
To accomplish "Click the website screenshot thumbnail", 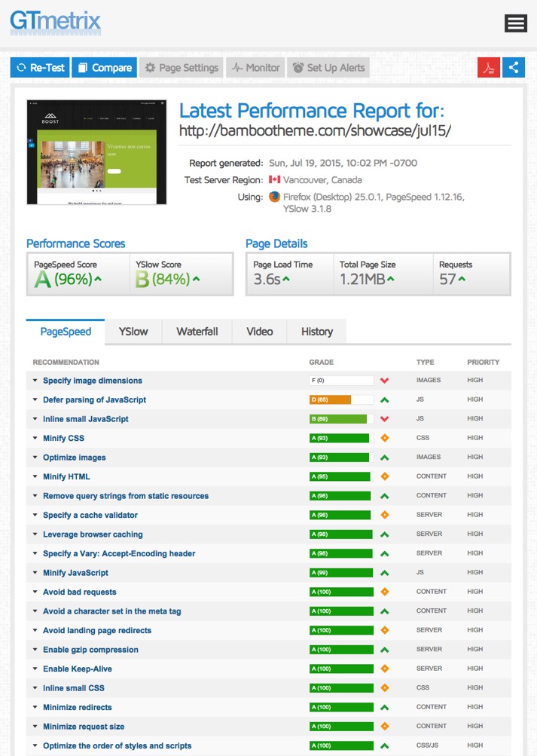I will (x=96, y=152).
